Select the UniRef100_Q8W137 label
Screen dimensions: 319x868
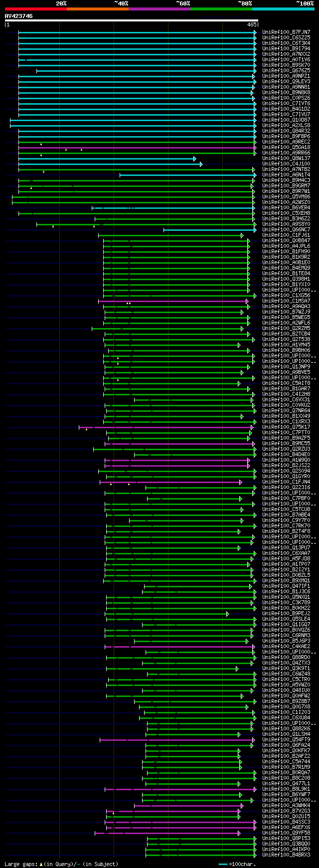click(286, 158)
